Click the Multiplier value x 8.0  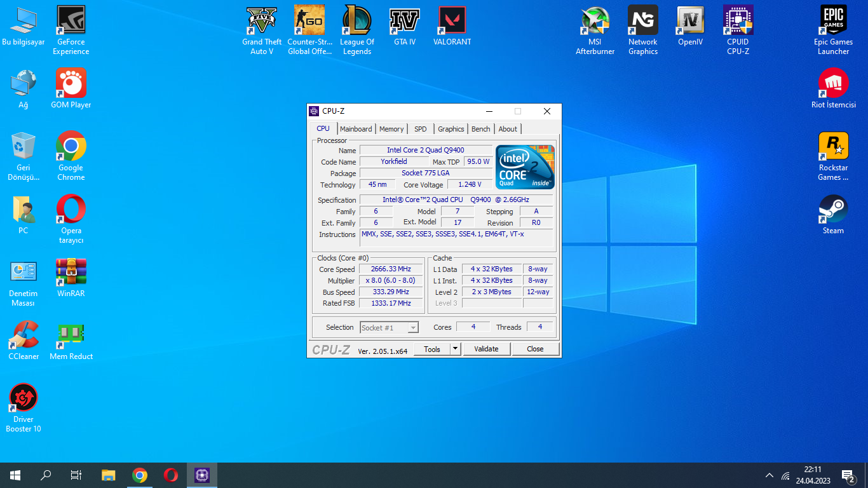(391, 280)
